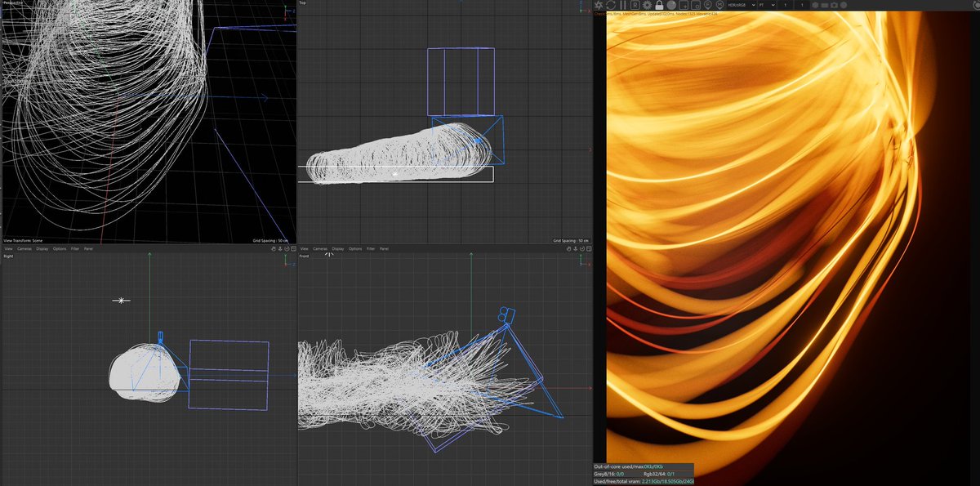This screenshot has width=980, height=486.
Task: Pause the Octane live render
Action: pos(623,5)
